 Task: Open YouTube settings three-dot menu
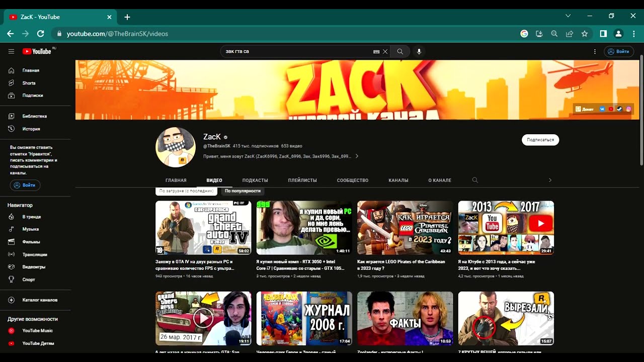[595, 51]
